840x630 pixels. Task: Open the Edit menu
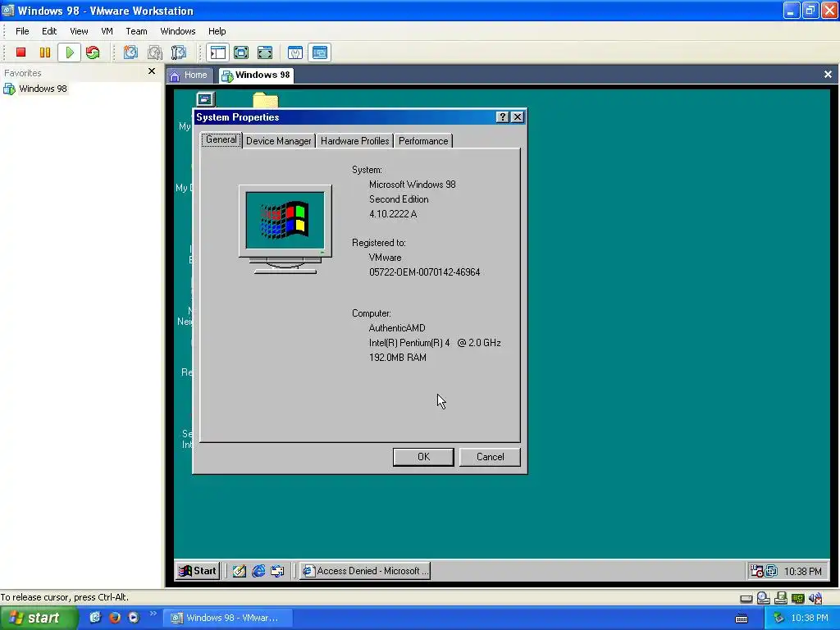pyautogui.click(x=49, y=31)
